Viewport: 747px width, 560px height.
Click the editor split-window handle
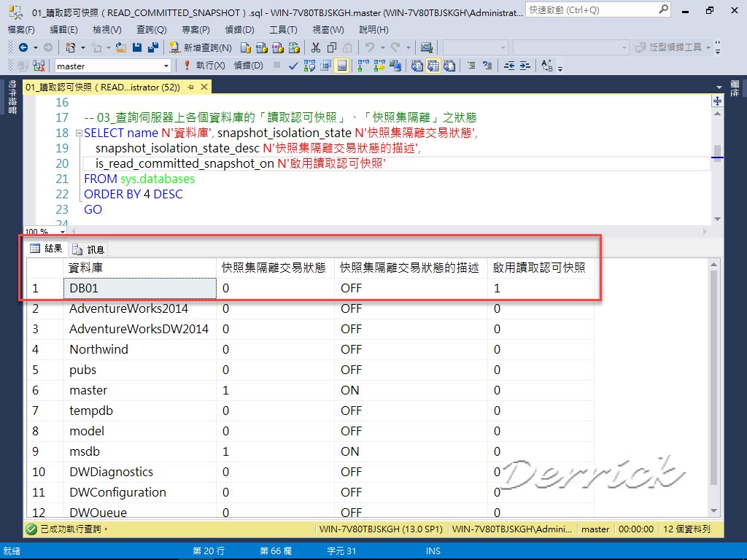pos(718,101)
